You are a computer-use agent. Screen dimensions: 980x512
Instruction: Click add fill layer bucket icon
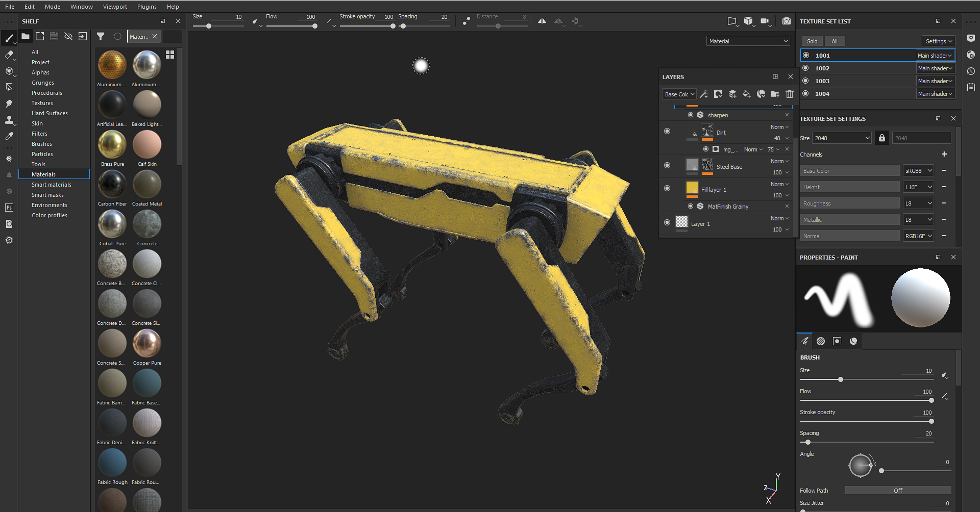[747, 94]
